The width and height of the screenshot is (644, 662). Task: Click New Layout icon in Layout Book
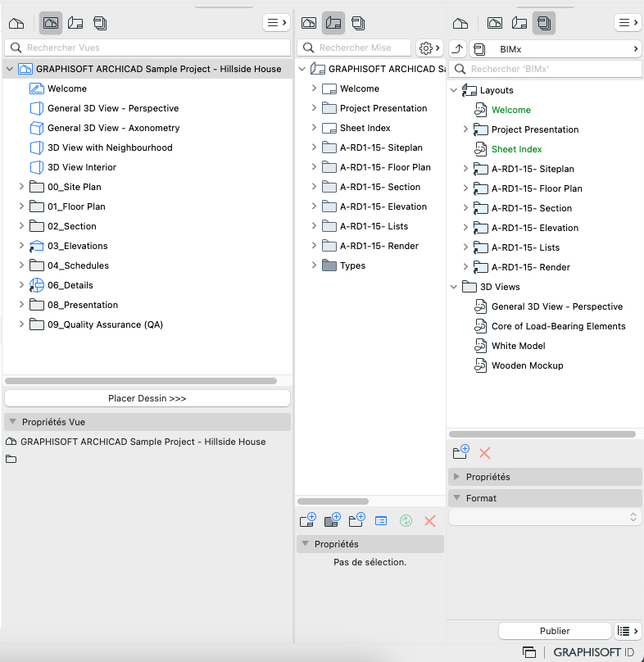pyautogui.click(x=307, y=520)
